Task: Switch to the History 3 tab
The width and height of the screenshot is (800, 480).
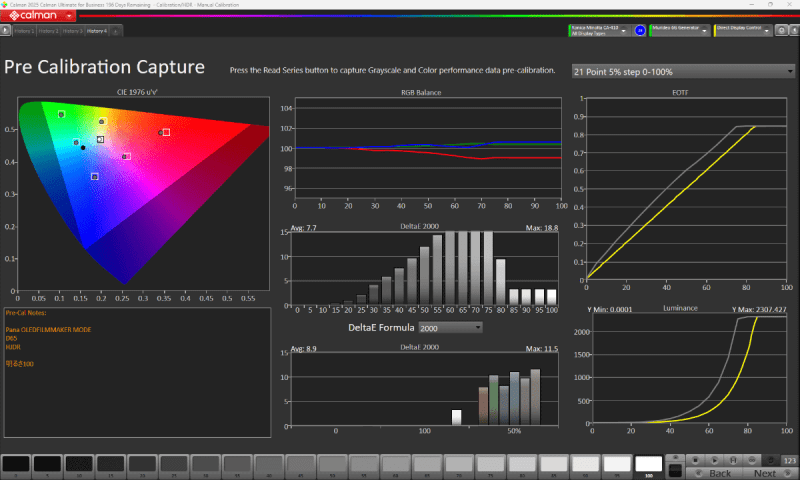Action: point(71,31)
